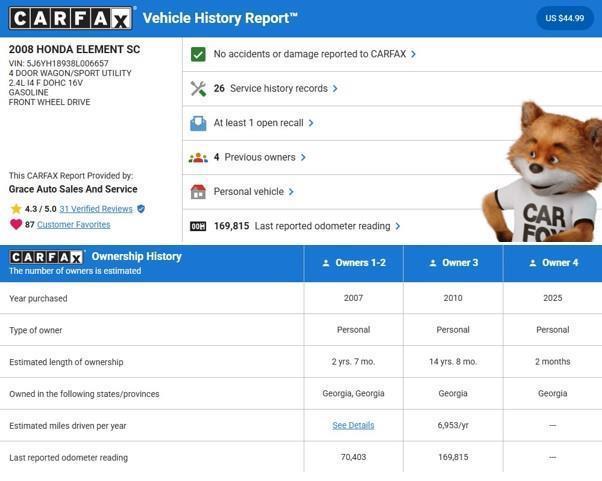
Task: Open the 31 Verified Reviews link
Action: pyautogui.click(x=96, y=209)
